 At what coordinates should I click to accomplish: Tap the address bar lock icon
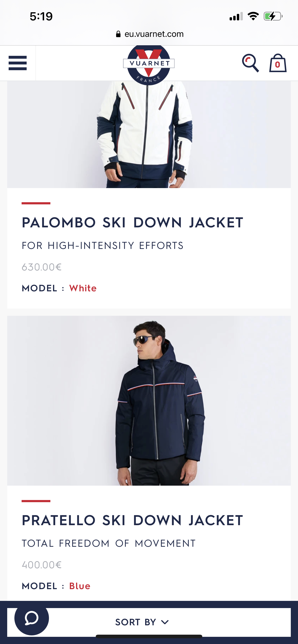[x=119, y=34]
